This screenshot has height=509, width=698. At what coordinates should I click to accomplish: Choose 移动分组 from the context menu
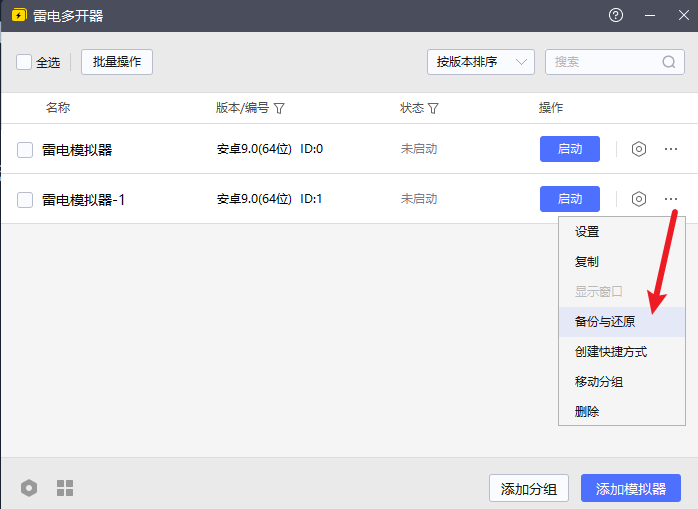point(622,382)
